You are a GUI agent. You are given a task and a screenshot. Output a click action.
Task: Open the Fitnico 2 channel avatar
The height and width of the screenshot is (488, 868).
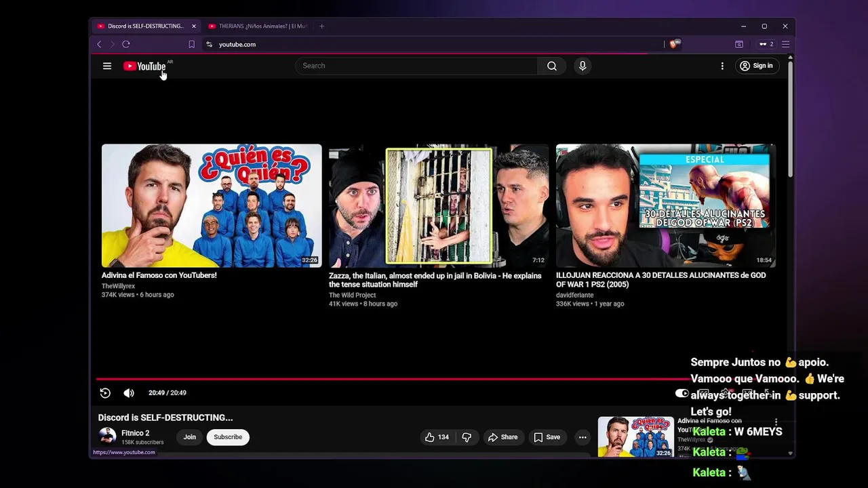point(107,436)
